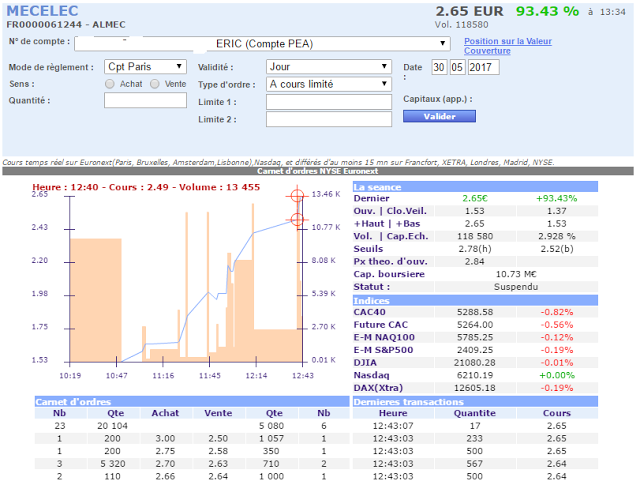Click the 2.65 EUR header price

(469, 11)
